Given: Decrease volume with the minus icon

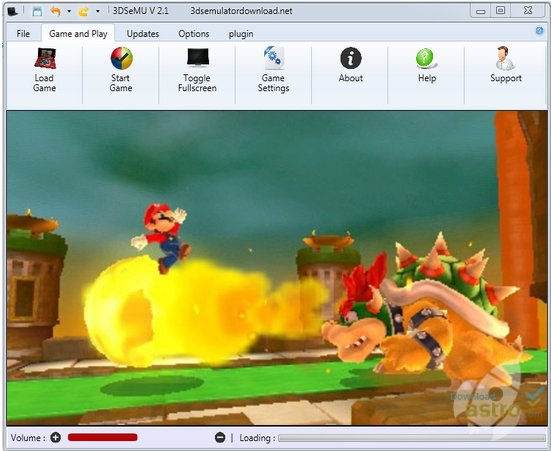Looking at the screenshot, I should tap(220, 438).
